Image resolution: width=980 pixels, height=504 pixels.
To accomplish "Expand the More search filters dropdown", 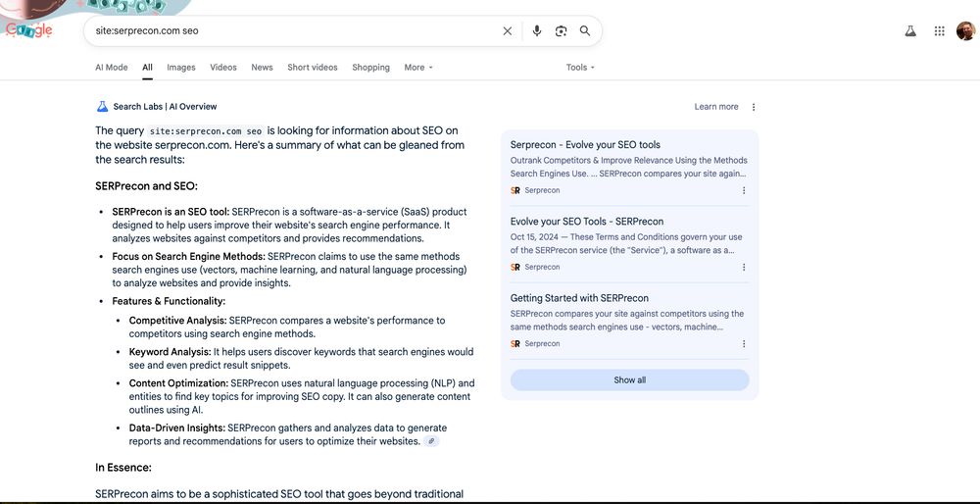I will [x=418, y=68].
